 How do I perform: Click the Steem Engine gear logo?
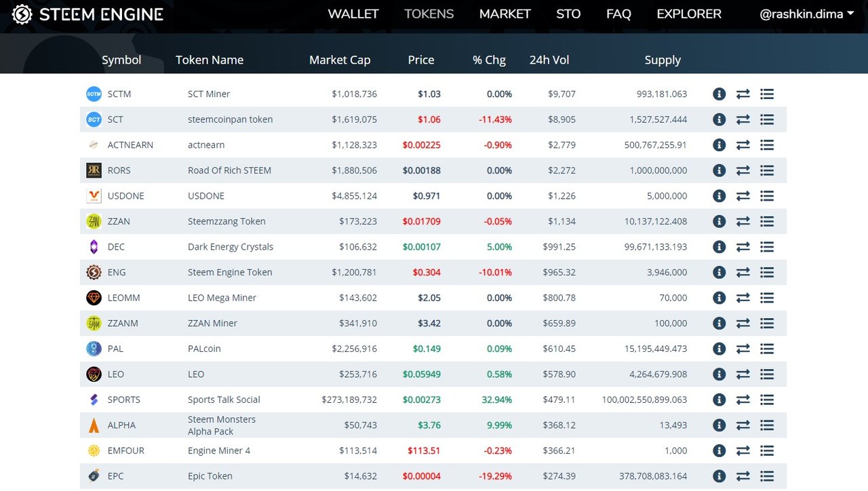tap(22, 14)
